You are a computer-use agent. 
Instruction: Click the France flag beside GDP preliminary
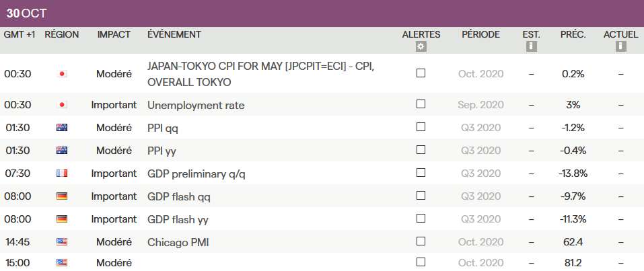[62, 173]
